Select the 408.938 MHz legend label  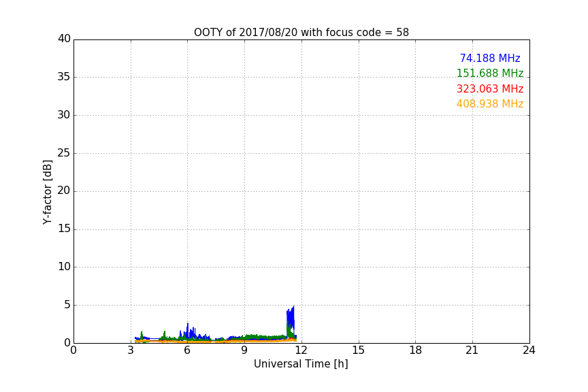(x=490, y=104)
